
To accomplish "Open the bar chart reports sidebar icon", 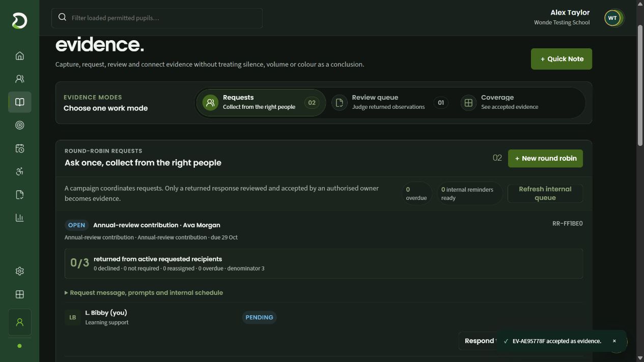I will [x=20, y=218].
